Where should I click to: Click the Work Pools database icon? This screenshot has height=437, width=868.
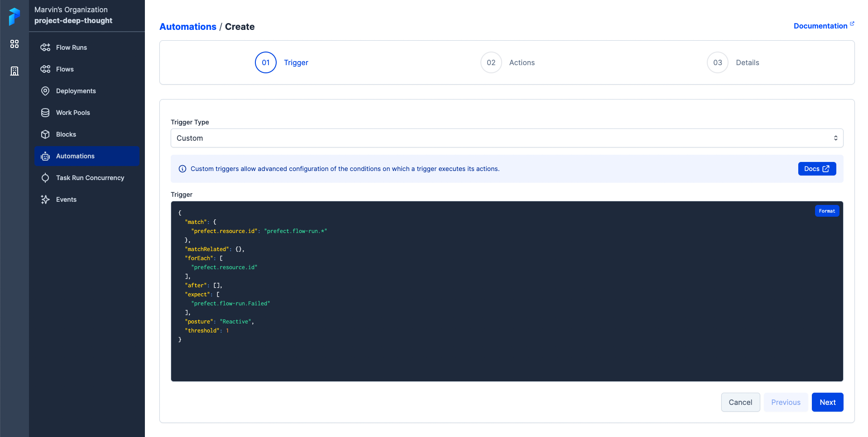(45, 113)
